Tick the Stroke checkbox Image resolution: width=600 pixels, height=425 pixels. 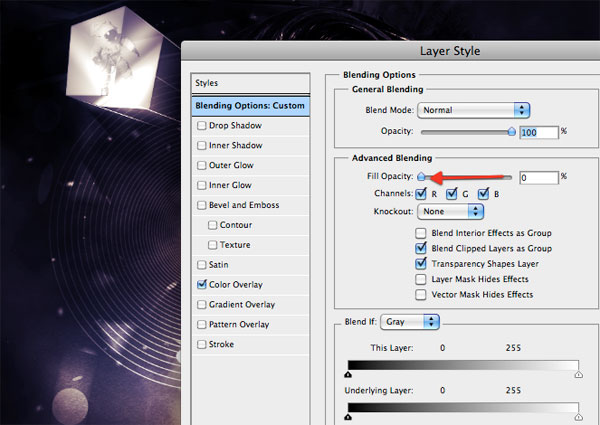click(x=201, y=344)
